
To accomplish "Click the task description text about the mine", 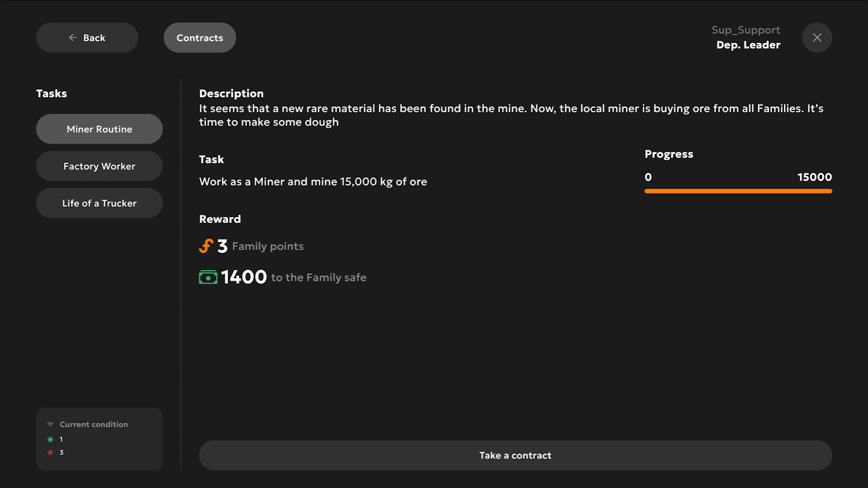I will coord(511,115).
